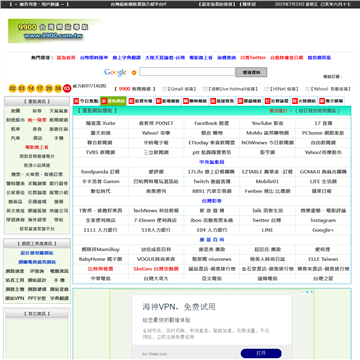Open the last tab 電子郵箱

[x=331, y=101]
